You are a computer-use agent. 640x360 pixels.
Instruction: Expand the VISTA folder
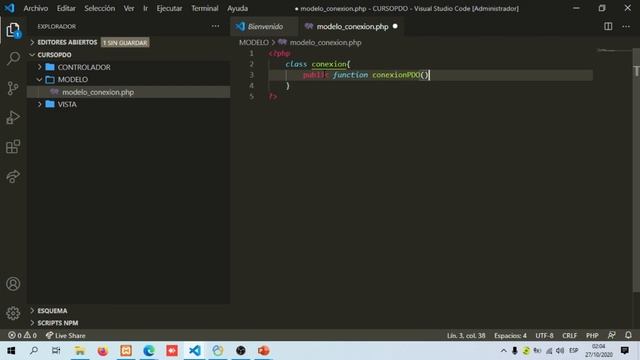[x=67, y=104]
